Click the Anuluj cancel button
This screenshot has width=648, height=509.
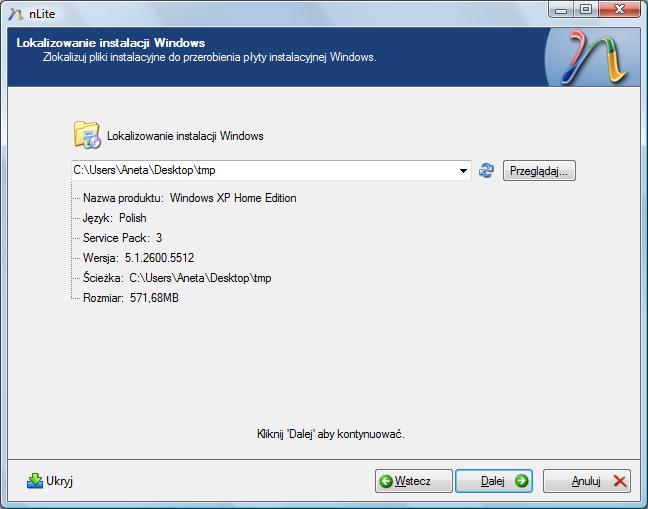[x=587, y=481]
